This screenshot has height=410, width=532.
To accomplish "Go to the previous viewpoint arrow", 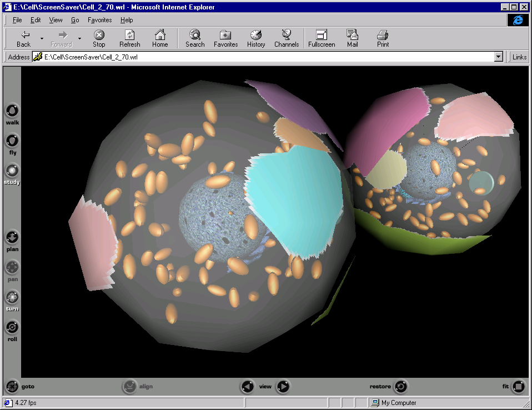I will point(248,386).
